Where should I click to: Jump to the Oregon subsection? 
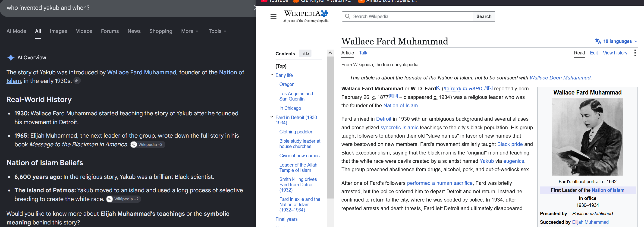point(287,84)
